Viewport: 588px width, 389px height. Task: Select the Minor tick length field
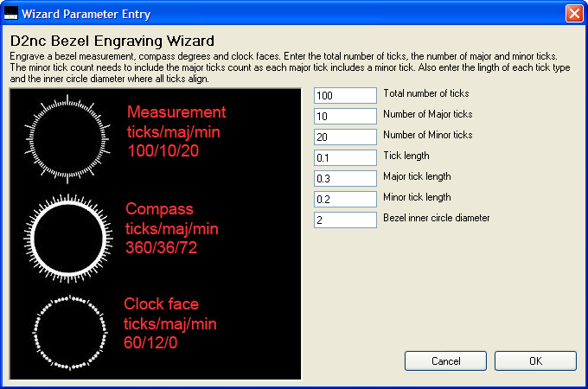coord(345,200)
